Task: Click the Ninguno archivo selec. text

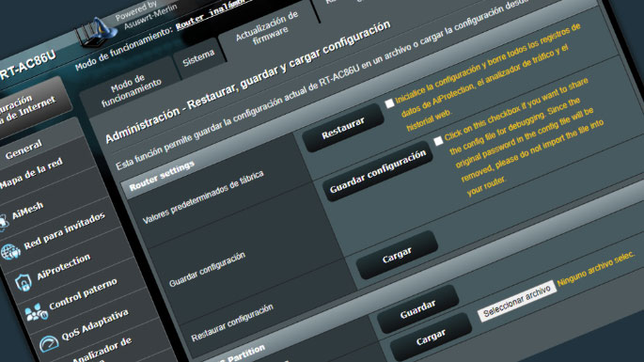Action: pos(595,269)
